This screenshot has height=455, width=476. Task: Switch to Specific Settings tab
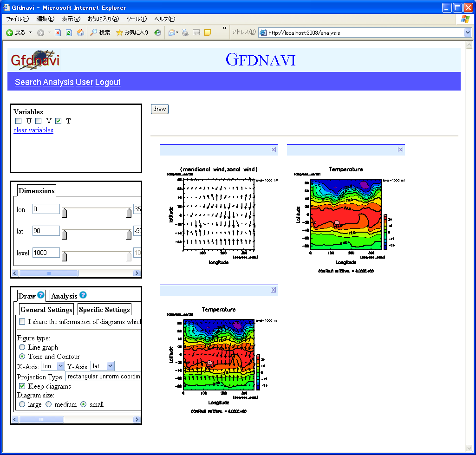pyautogui.click(x=104, y=309)
